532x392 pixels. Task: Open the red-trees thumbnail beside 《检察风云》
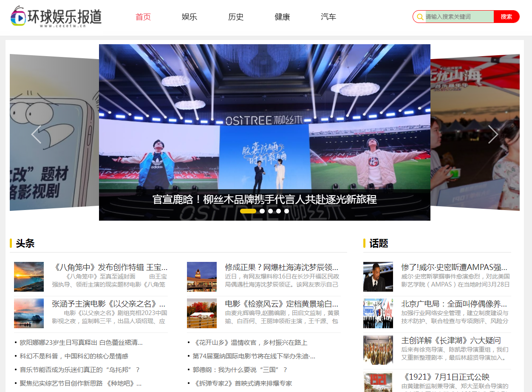(x=202, y=313)
